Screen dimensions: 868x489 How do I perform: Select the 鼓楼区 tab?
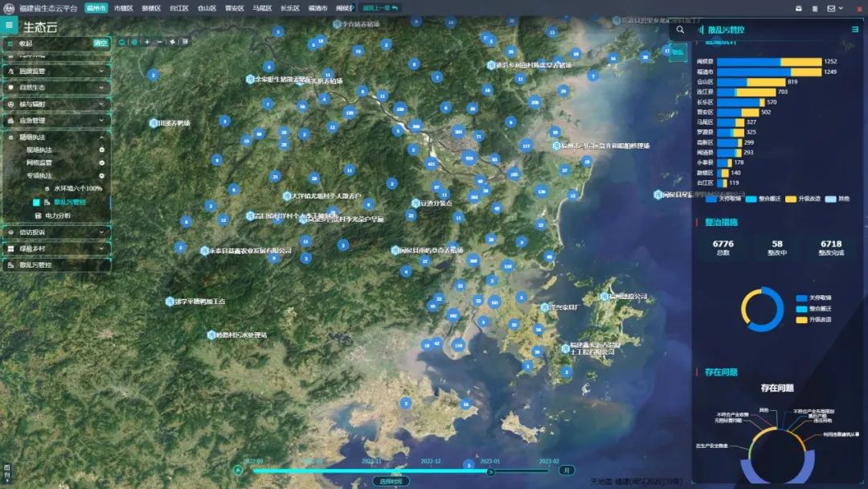point(151,8)
